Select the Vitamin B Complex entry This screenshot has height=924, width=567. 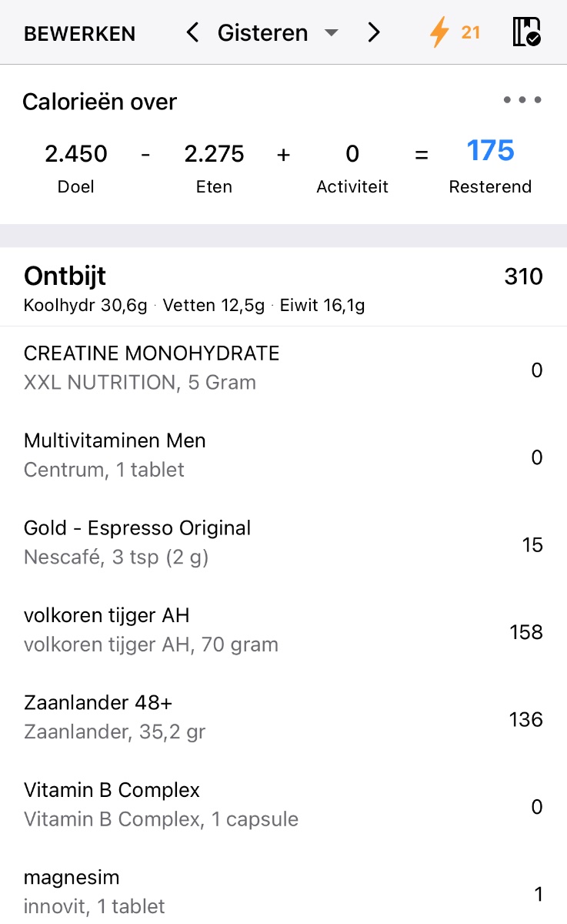click(x=161, y=804)
